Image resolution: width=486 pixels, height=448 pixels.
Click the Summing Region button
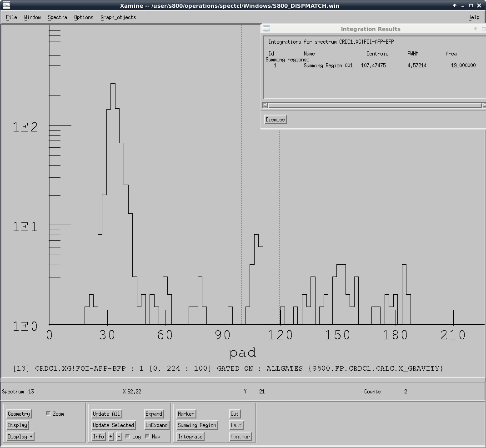click(197, 425)
